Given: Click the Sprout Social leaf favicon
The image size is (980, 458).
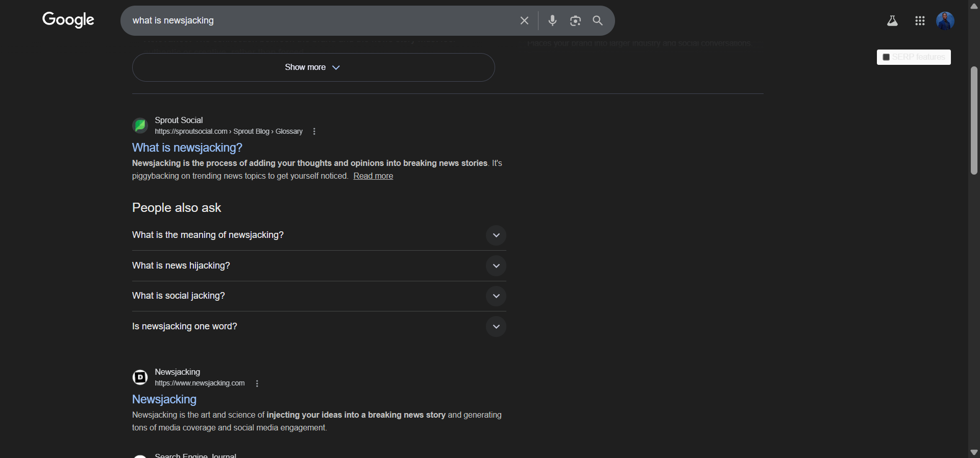Looking at the screenshot, I should coord(140,125).
